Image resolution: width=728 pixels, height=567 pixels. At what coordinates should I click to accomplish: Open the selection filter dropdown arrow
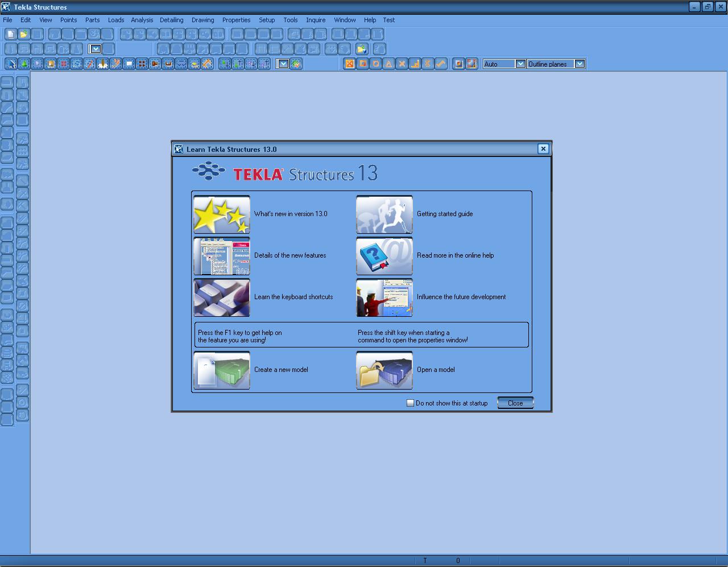[283, 64]
